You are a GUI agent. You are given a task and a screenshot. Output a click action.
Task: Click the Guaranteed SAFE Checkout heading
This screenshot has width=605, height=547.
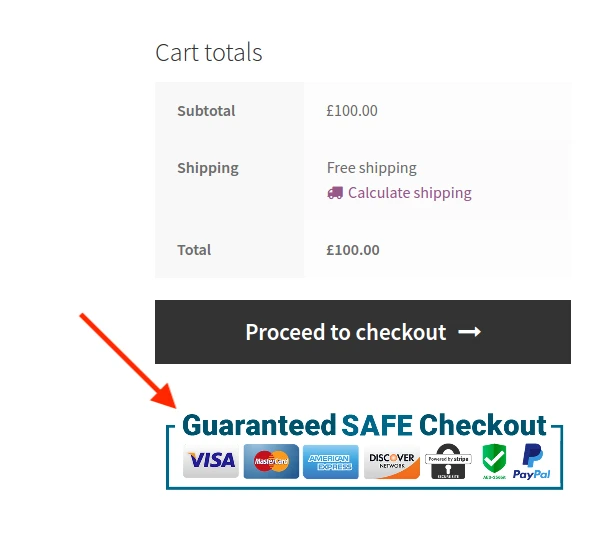pos(364,425)
